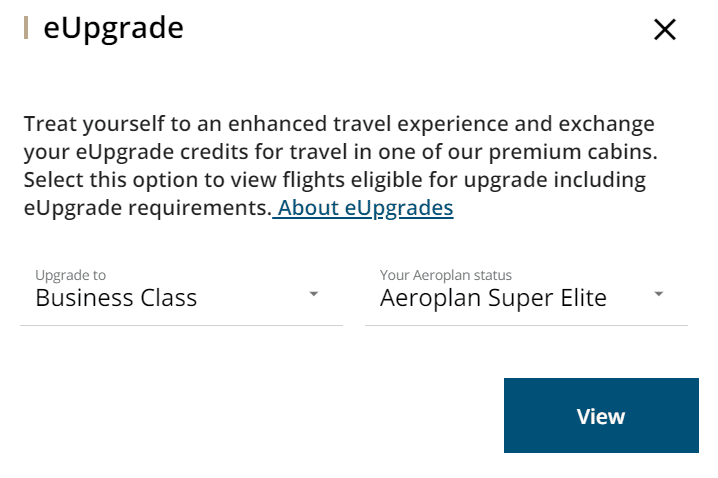This screenshot has height=478, width=718.
Task: Click the 'Upgrade to' field label
Action: (70, 275)
